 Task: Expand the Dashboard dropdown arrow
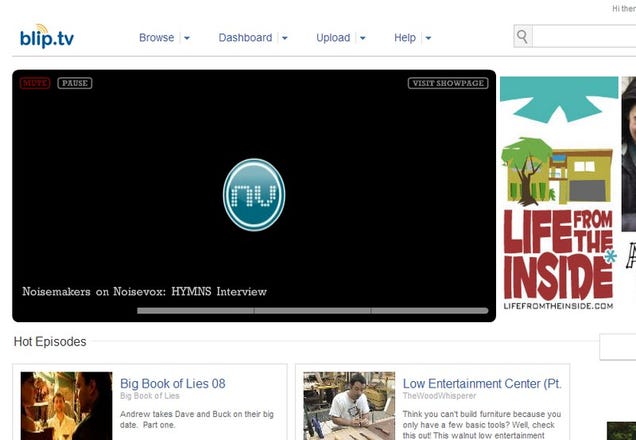pos(285,38)
